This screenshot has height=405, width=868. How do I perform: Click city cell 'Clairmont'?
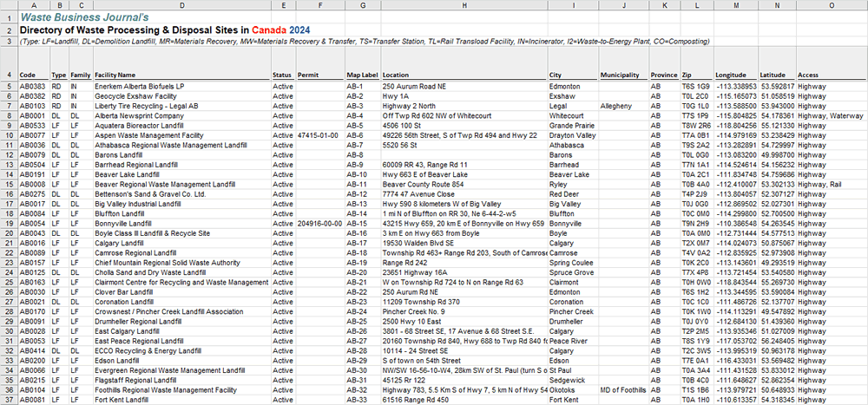(574, 282)
